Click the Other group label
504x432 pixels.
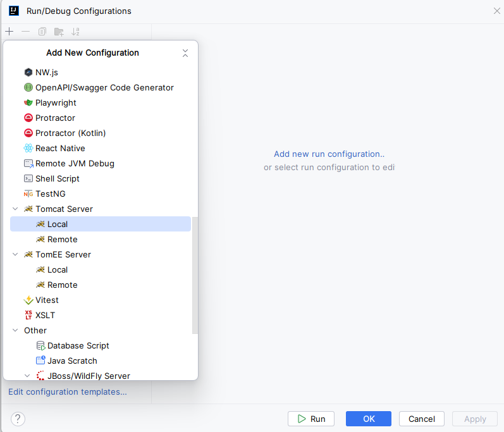pos(35,330)
